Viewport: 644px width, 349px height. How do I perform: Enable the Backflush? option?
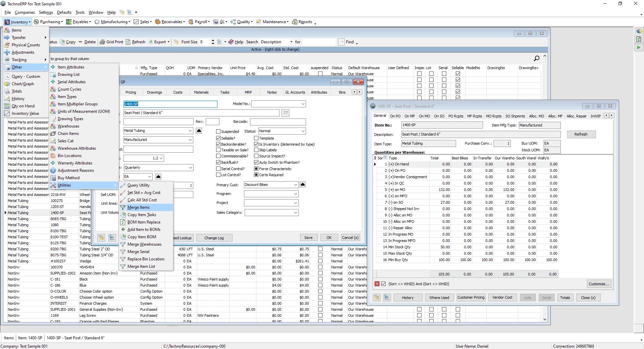(218, 162)
